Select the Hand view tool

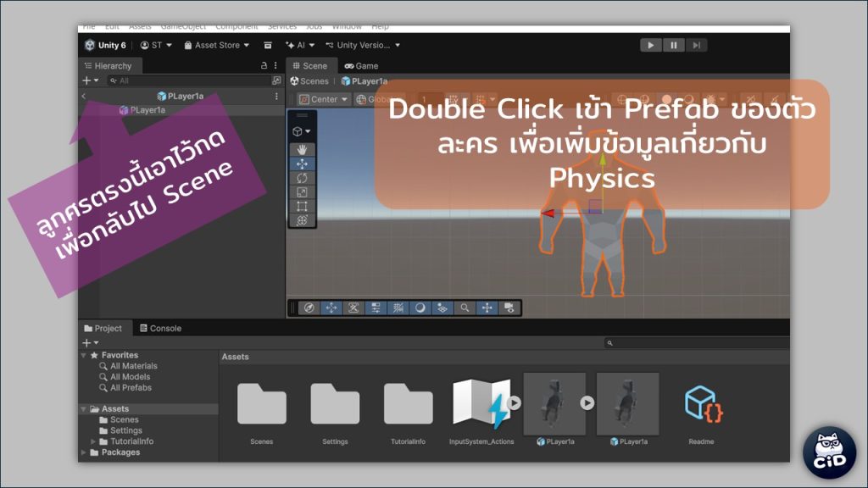click(x=303, y=150)
